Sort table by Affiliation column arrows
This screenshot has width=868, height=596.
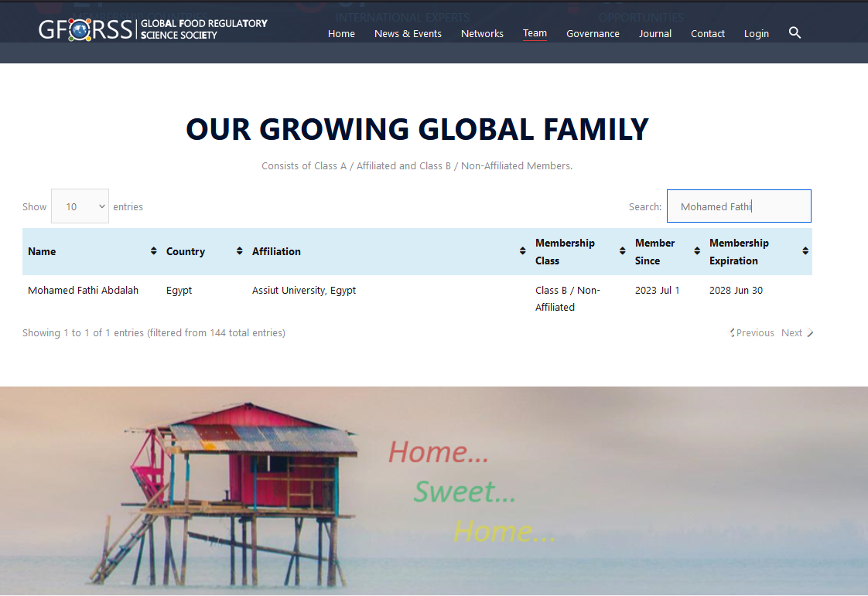pyautogui.click(x=522, y=251)
